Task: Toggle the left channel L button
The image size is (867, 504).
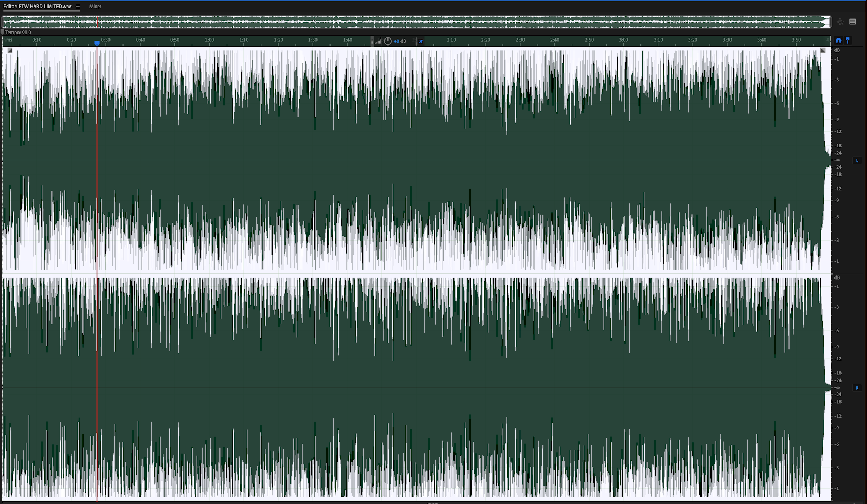Action: pyautogui.click(x=857, y=160)
